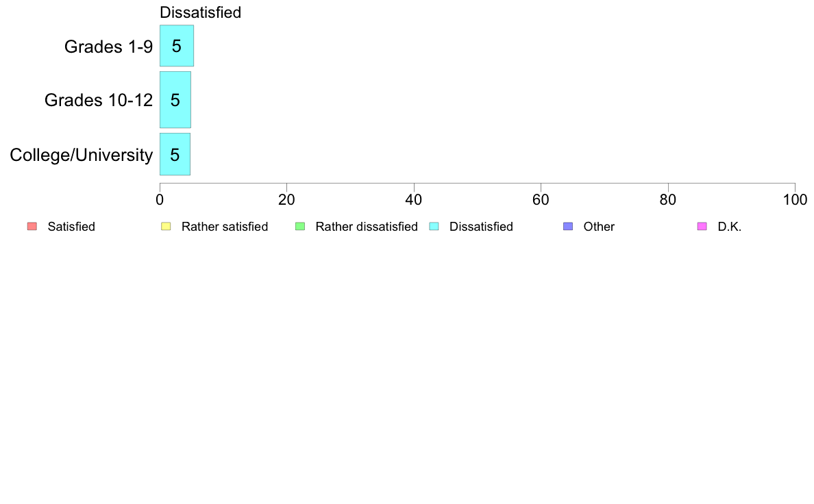Click the 100 axis tick label
The width and height of the screenshot is (814, 504).
795,200
